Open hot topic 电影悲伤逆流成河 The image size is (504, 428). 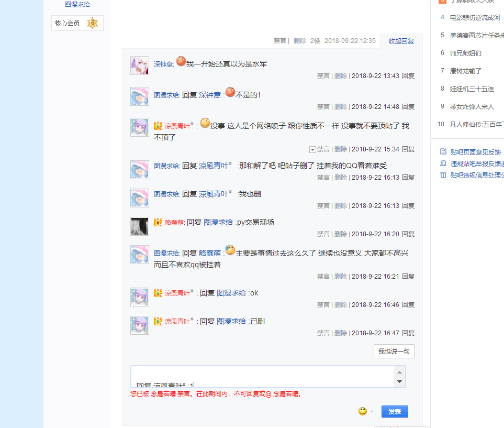[x=475, y=17]
